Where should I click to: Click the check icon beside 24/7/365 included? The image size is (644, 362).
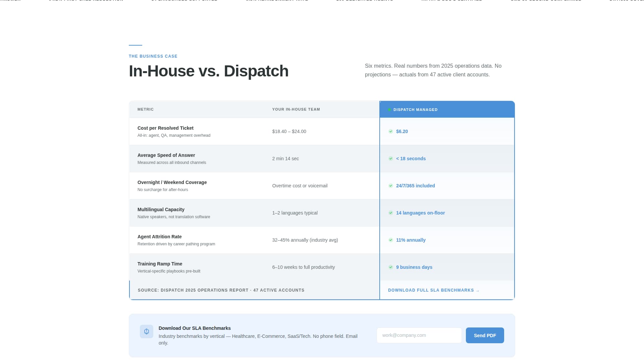point(391,186)
